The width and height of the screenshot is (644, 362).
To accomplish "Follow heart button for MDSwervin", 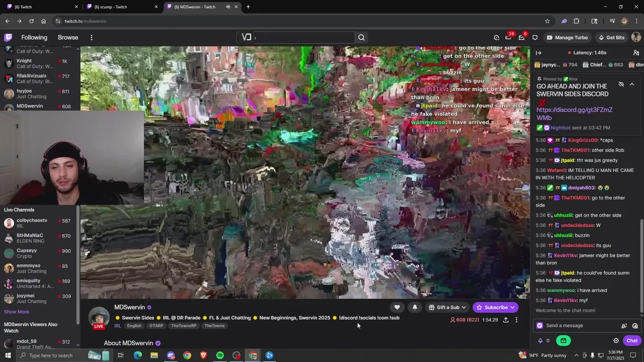I will click(397, 307).
